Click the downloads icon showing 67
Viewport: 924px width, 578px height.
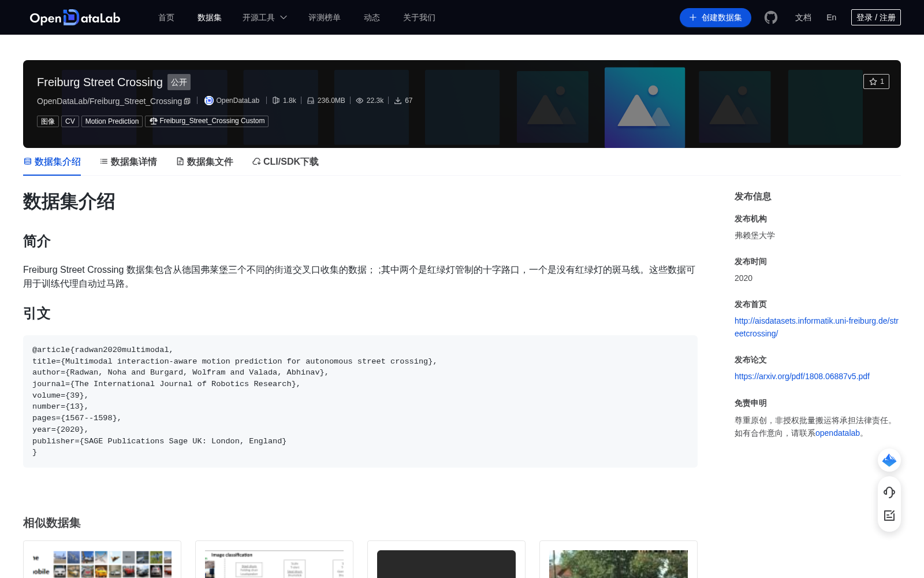tap(398, 101)
